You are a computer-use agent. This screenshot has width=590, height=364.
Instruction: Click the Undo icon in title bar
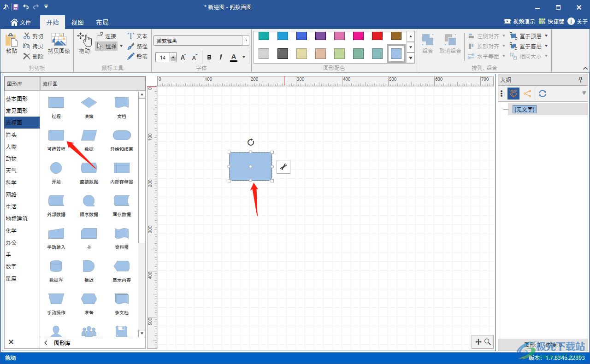26,7
